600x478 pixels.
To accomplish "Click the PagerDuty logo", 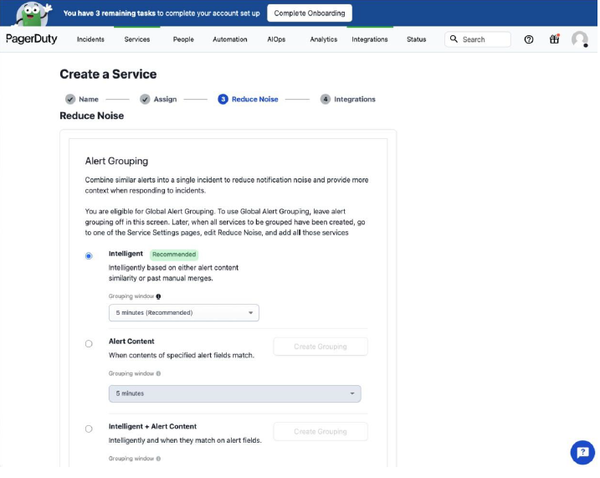I will click(31, 39).
